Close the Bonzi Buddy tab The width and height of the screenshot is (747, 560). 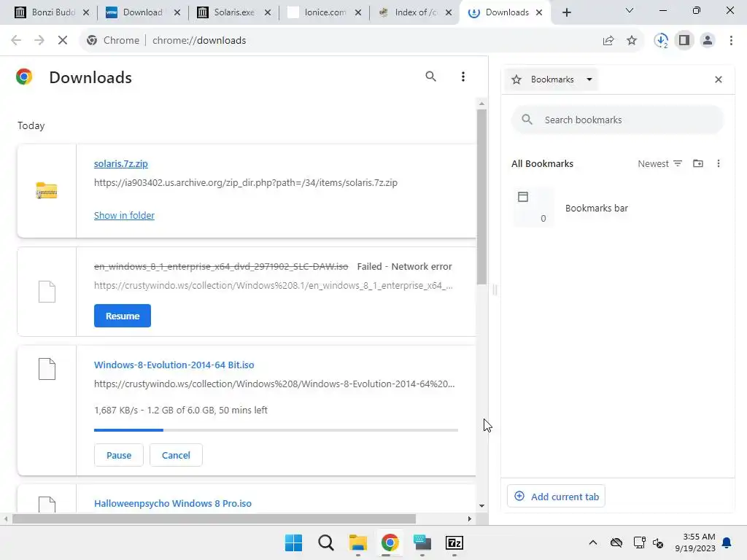tap(86, 12)
